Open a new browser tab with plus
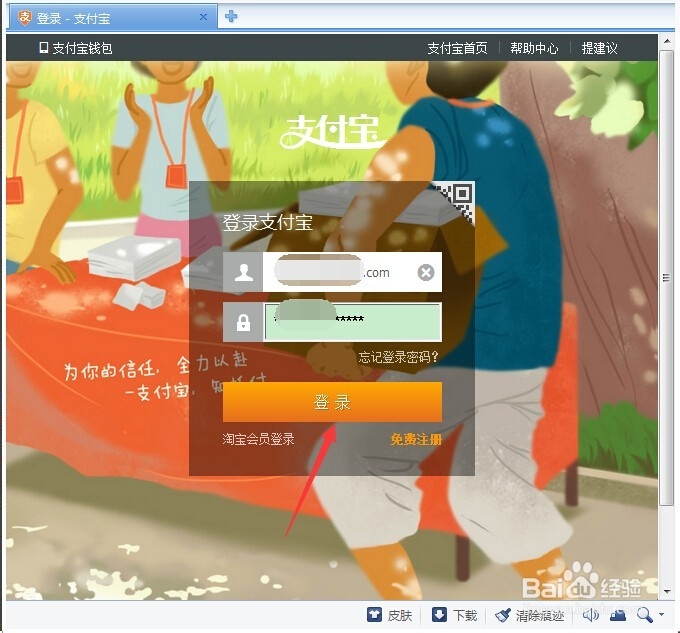This screenshot has width=680, height=633. 231,16
